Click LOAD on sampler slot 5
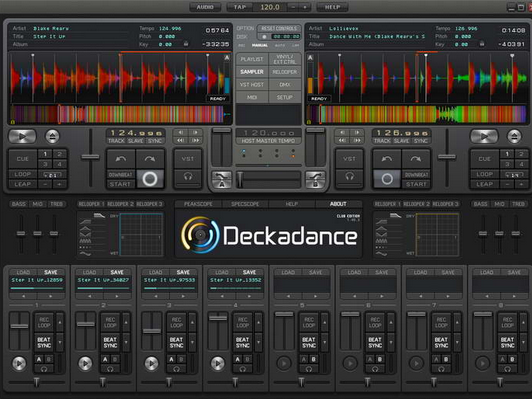This screenshot has height=399, width=532. 288,272
